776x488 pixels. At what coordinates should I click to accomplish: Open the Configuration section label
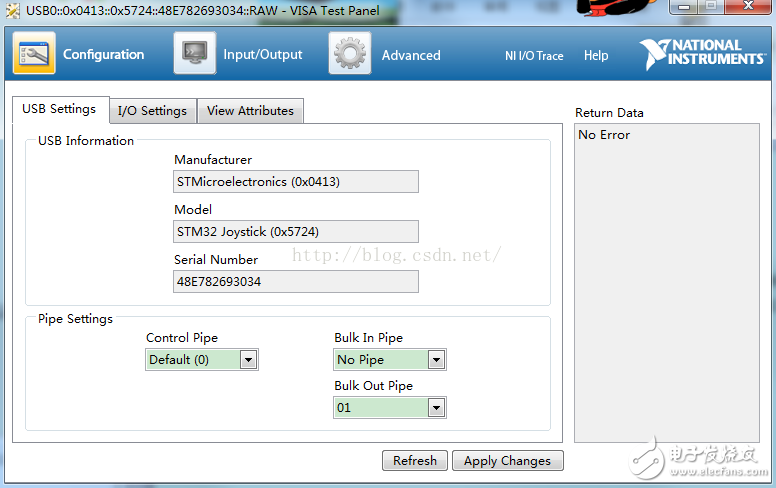click(x=103, y=54)
